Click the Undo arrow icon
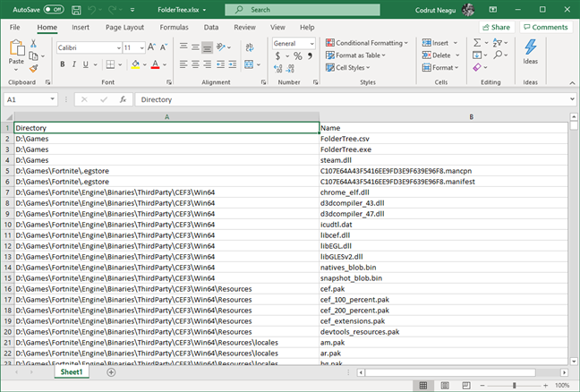Screen dimensions: 580x392 (91, 10)
